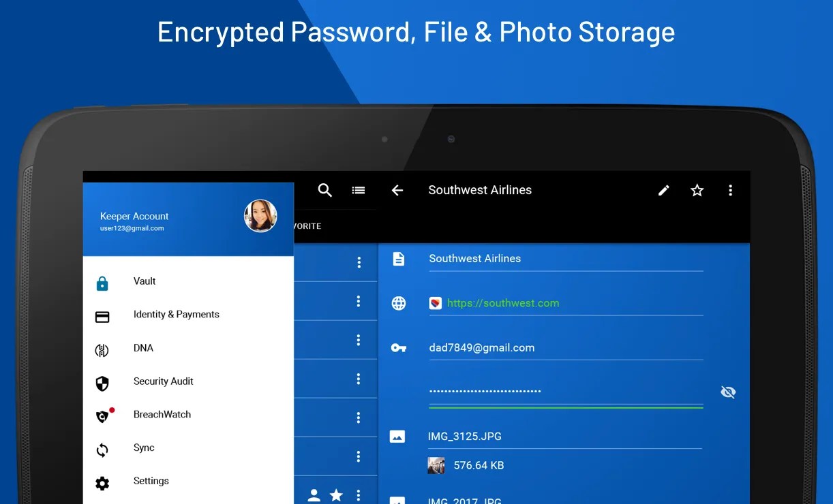Click the Sync arrows icon
The image size is (833, 504).
(x=102, y=450)
